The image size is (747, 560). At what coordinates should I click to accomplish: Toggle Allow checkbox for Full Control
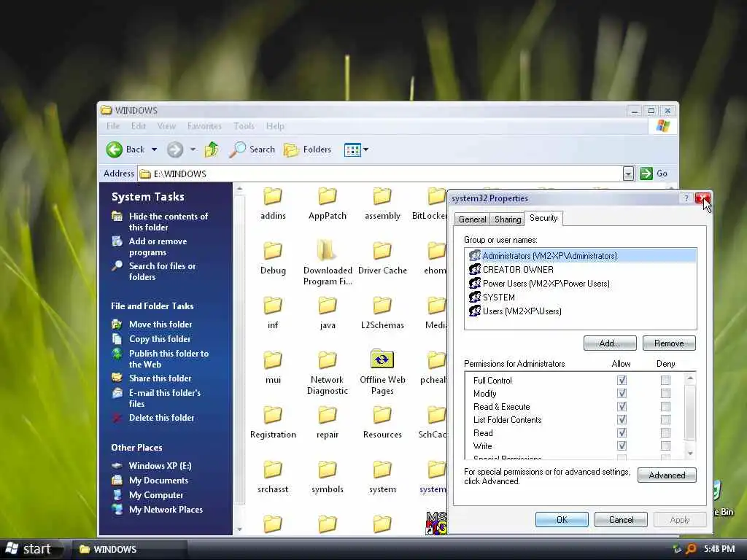coord(622,380)
